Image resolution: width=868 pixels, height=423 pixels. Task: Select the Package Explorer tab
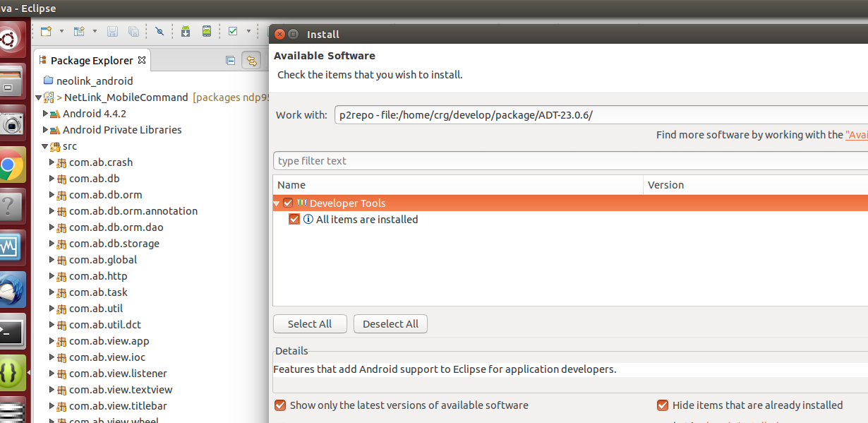[x=91, y=61]
